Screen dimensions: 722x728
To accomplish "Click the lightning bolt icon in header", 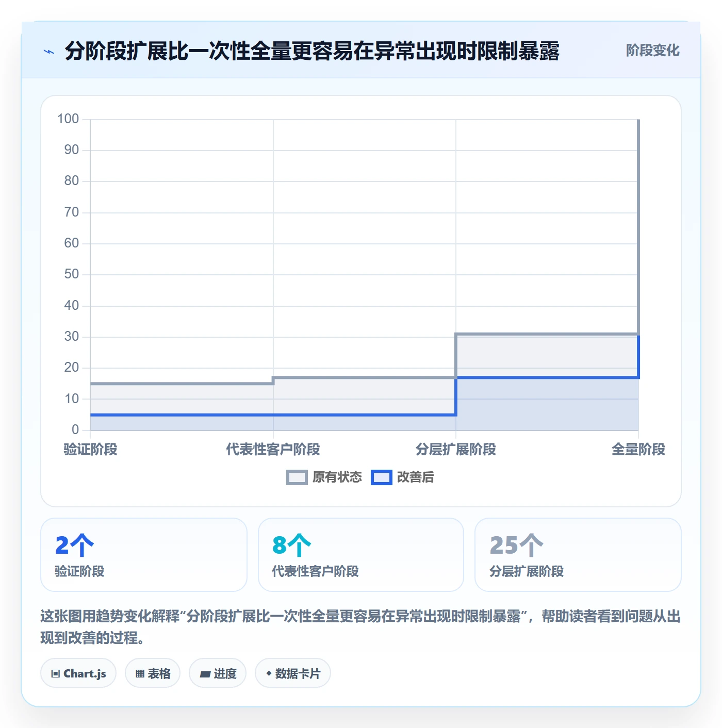I will tap(49, 52).
